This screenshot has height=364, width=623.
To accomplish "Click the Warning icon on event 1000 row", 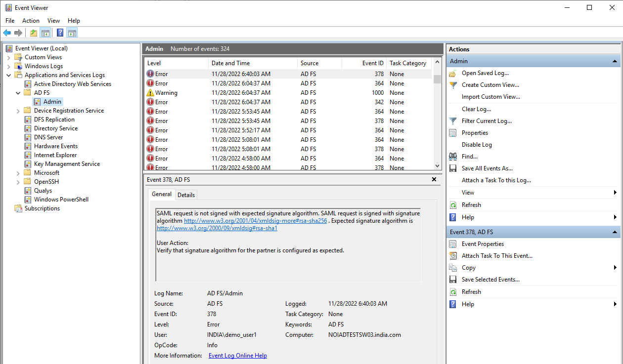I will (150, 93).
